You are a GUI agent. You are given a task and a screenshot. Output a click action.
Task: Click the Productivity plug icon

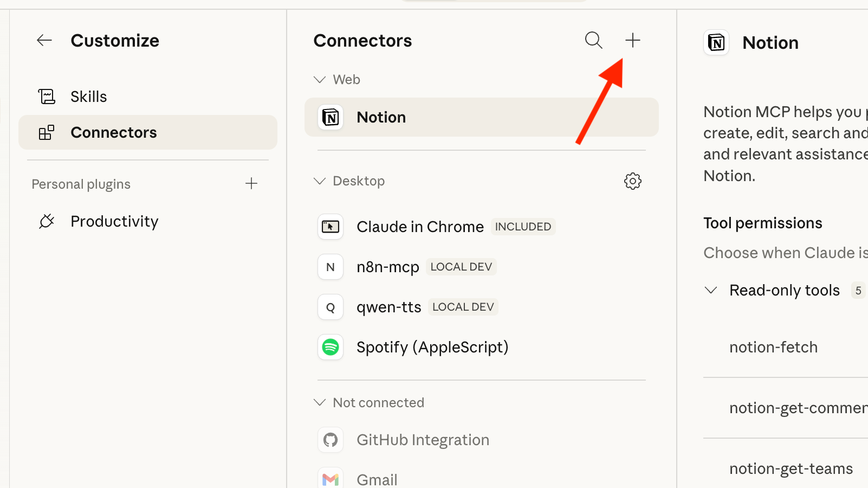[x=47, y=221]
